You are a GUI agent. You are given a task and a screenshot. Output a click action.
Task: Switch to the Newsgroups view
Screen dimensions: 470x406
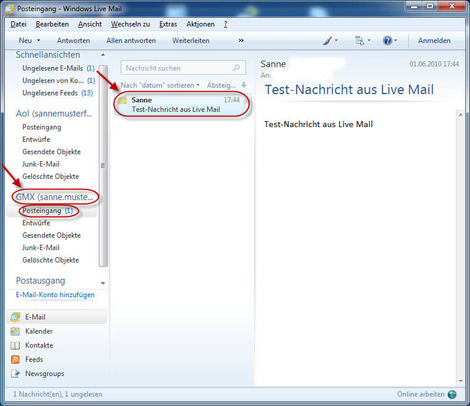point(37,374)
